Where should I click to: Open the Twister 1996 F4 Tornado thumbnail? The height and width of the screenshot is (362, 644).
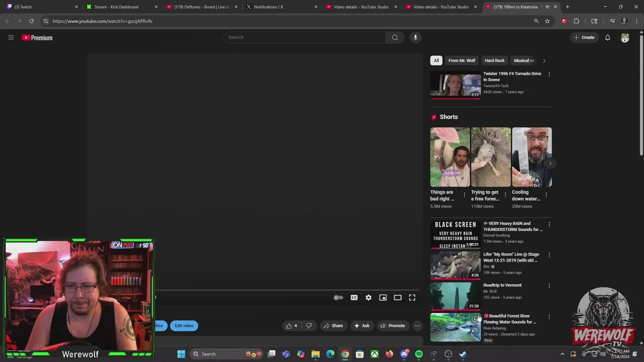coord(455,86)
